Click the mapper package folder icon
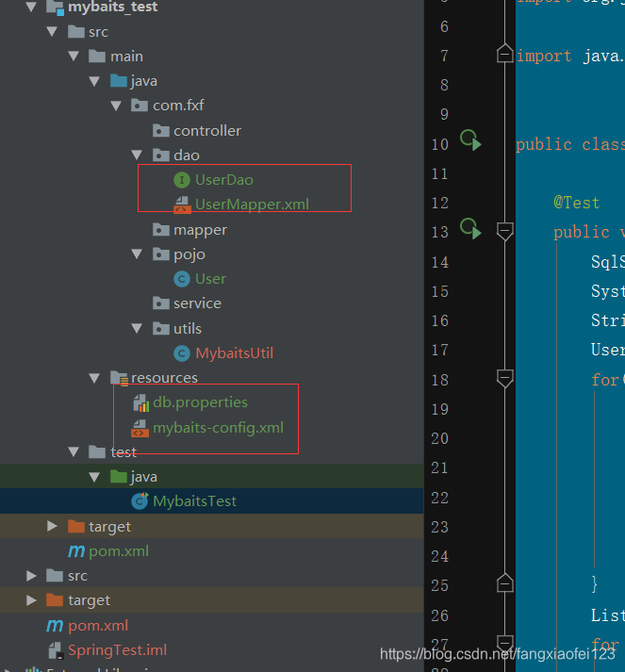This screenshot has width=625, height=672. click(x=161, y=229)
